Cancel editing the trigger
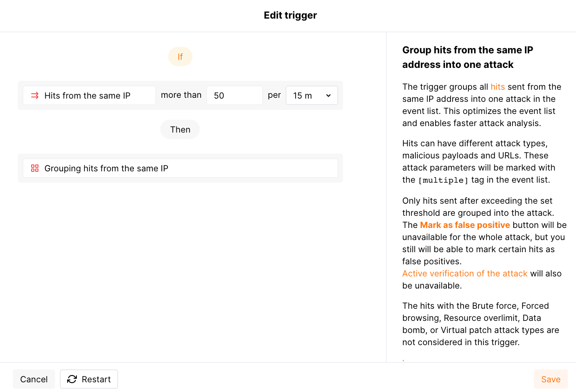The width and height of the screenshot is (576, 392). tap(34, 379)
